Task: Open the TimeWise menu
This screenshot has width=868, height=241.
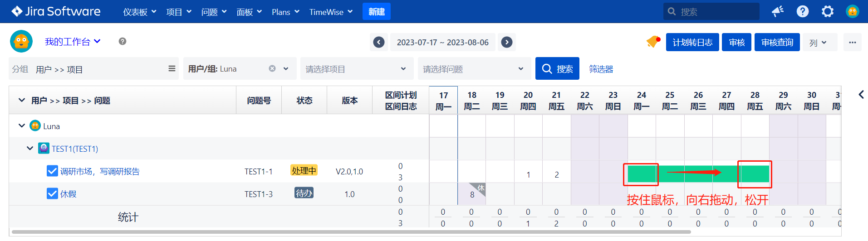Action: tap(331, 12)
